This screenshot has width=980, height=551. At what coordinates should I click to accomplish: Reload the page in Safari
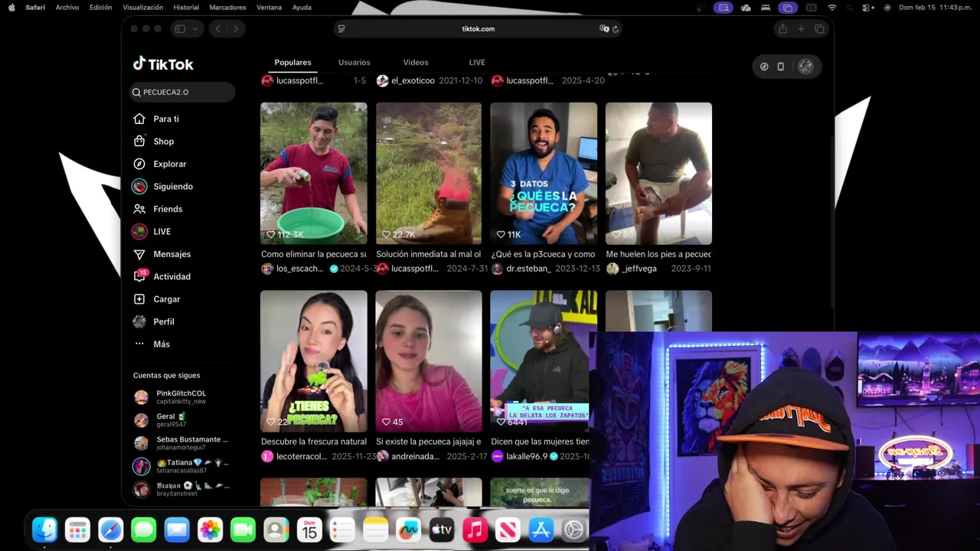coord(615,29)
